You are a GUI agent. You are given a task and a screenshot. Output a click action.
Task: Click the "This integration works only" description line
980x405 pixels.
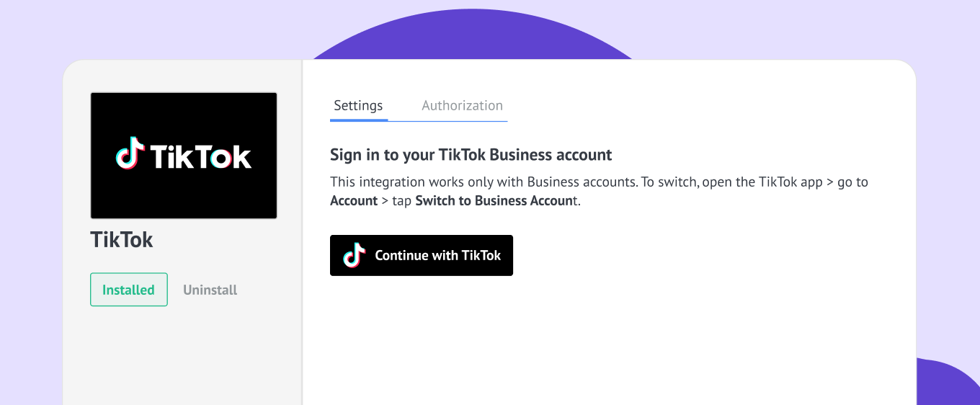tap(599, 182)
